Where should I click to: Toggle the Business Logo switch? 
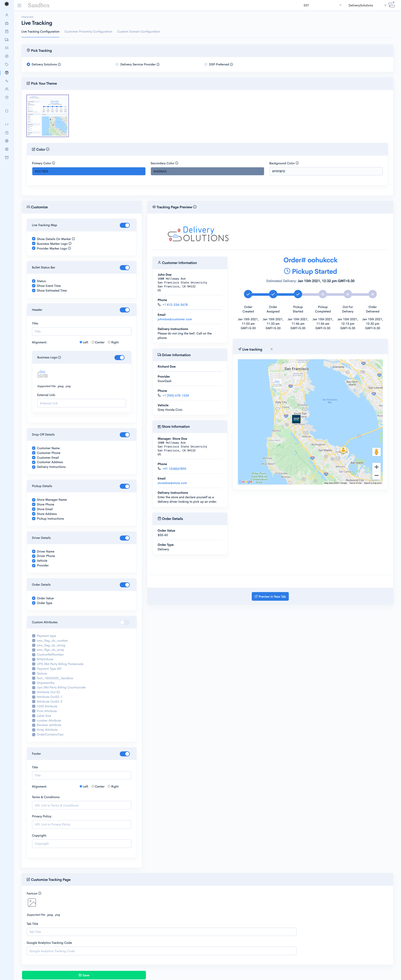pos(119,358)
